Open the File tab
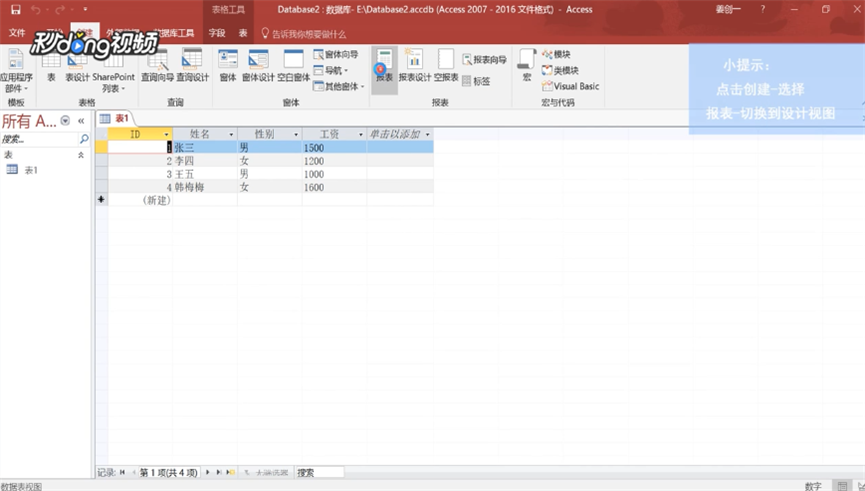 17,33
